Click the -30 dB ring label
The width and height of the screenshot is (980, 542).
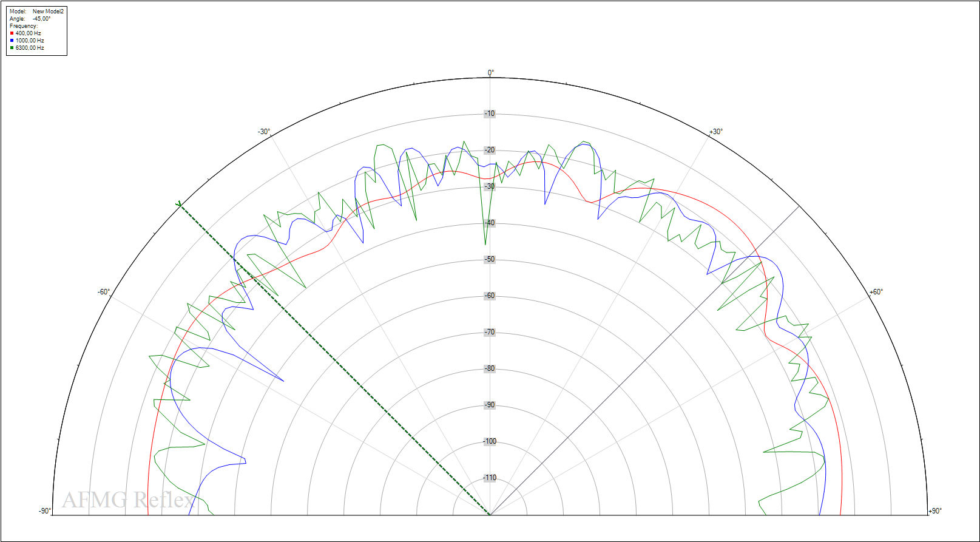click(490, 186)
